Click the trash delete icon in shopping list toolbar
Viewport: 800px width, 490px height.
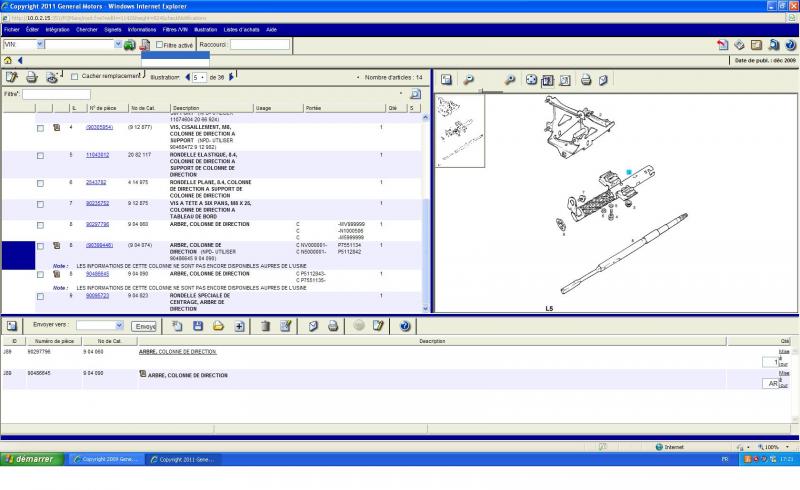pyautogui.click(x=265, y=326)
